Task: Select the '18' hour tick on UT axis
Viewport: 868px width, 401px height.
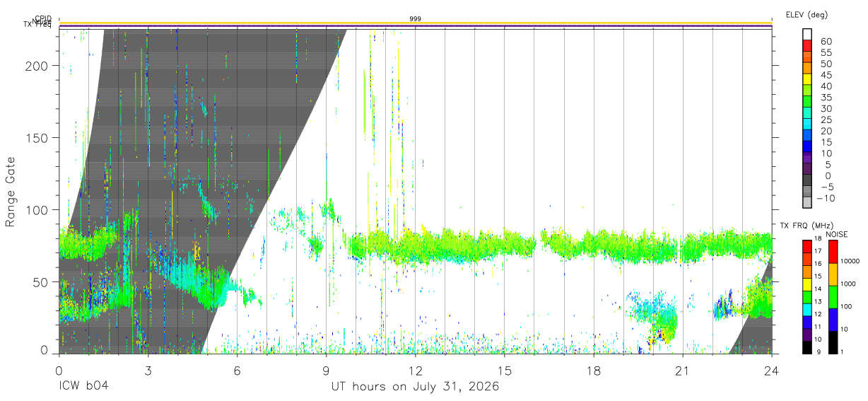Action: pos(593,370)
